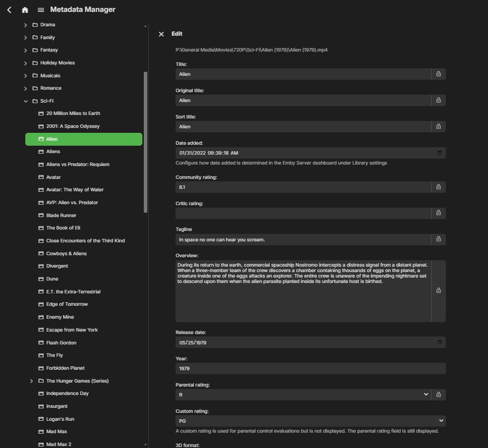Open the Custom rating dropdown

tap(310, 421)
